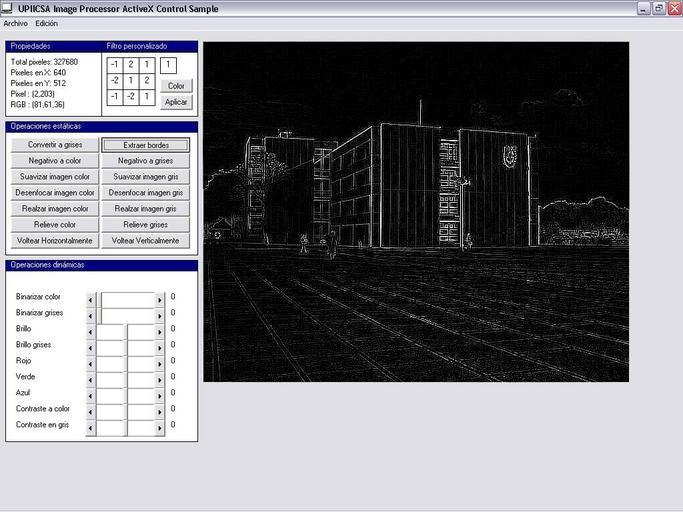Open the Edición menu

pyautogui.click(x=46, y=24)
